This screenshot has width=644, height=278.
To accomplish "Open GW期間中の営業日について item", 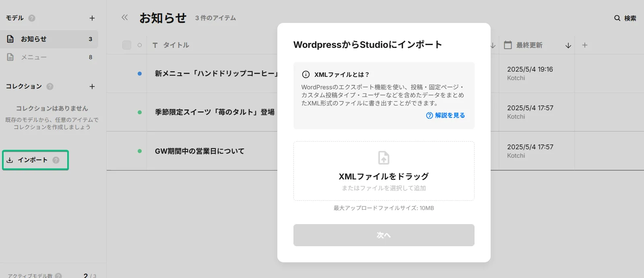I will click(200, 151).
